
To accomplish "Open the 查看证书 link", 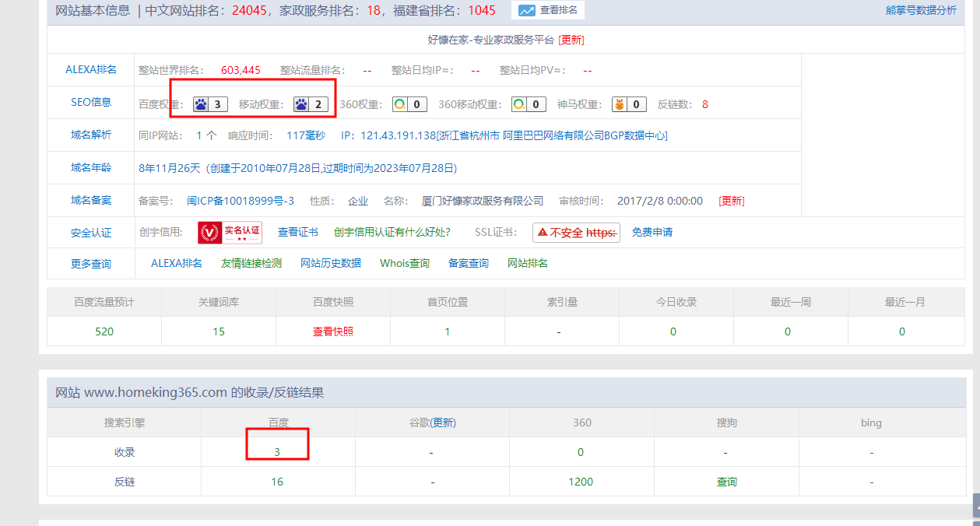I will pyautogui.click(x=298, y=232).
